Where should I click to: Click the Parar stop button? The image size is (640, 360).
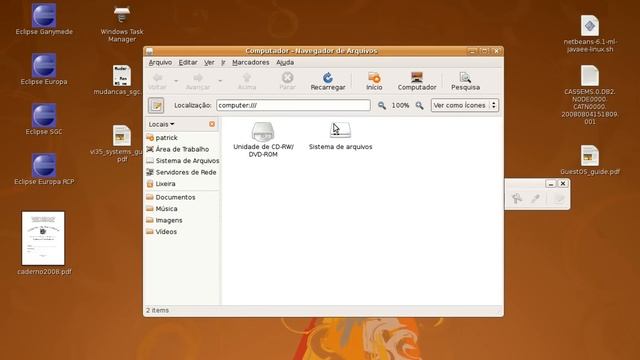(287, 81)
